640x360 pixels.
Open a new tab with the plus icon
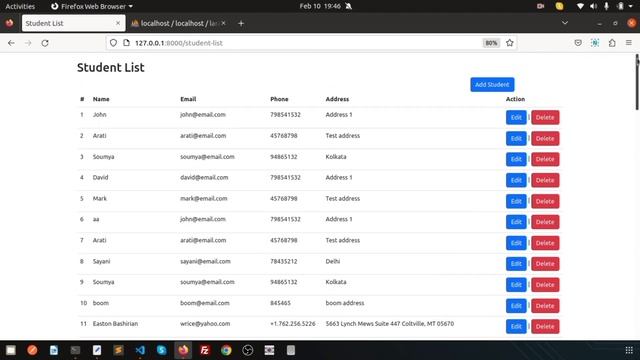tap(241, 23)
